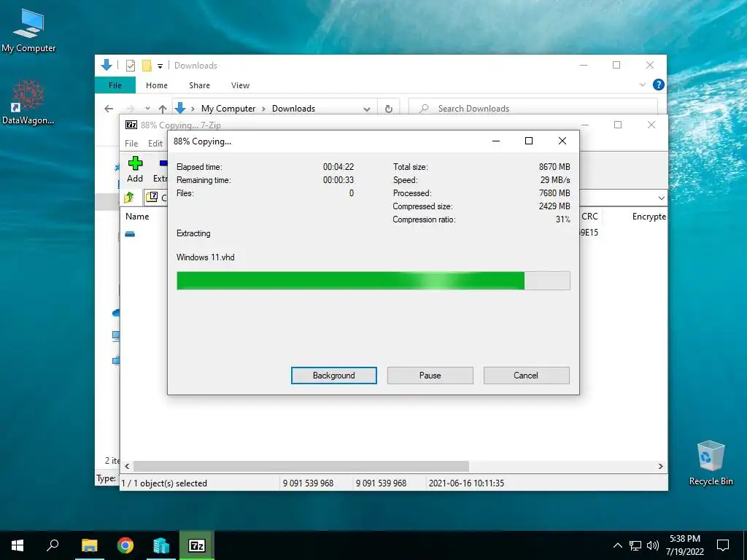
Task: Click the modified date 2021-06-16 in status bar
Action: 466,483
